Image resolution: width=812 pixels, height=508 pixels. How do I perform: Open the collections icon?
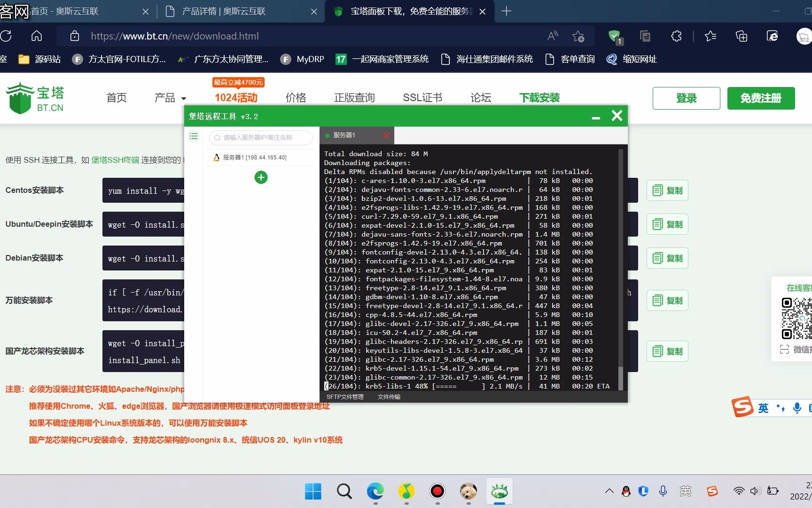pyautogui.click(x=741, y=36)
